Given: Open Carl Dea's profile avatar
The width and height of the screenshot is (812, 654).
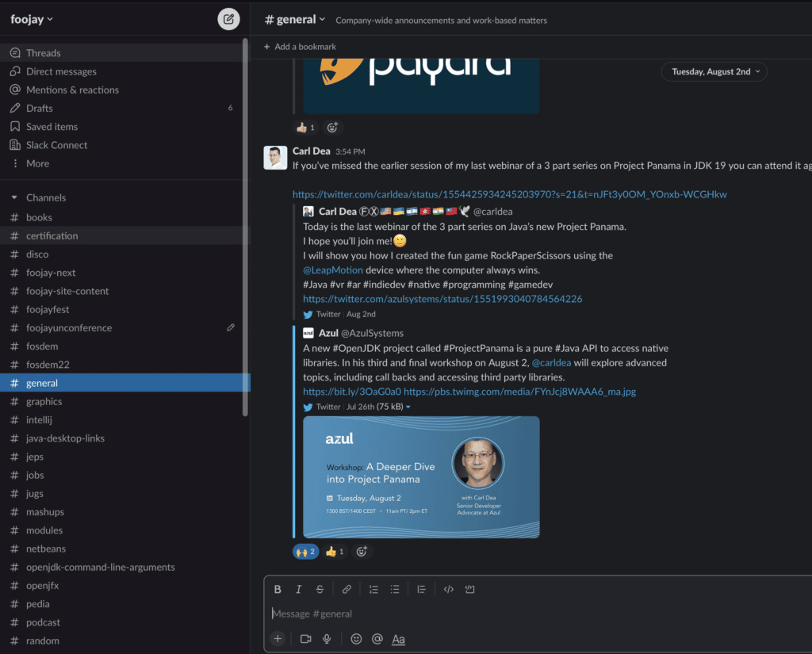Looking at the screenshot, I should [x=275, y=158].
